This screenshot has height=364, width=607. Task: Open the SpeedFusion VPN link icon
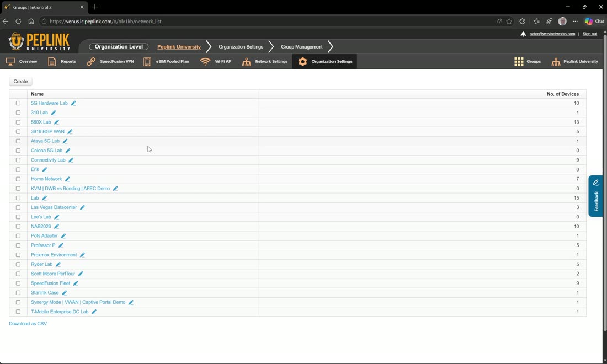coord(91,62)
